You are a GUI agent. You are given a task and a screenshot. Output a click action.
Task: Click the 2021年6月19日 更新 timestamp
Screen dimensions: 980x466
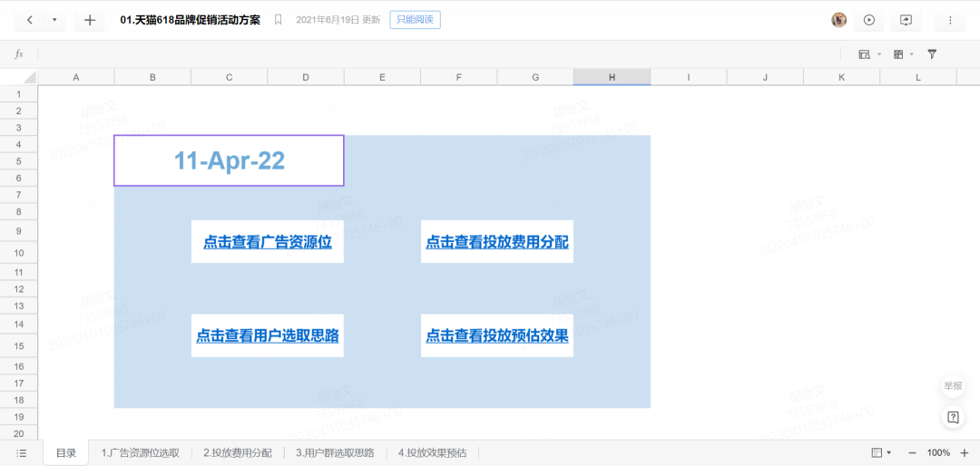338,20
